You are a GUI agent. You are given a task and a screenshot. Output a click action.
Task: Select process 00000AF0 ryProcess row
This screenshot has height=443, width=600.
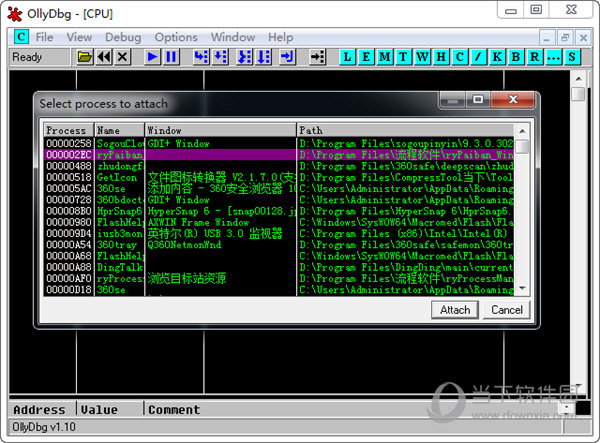click(279, 279)
